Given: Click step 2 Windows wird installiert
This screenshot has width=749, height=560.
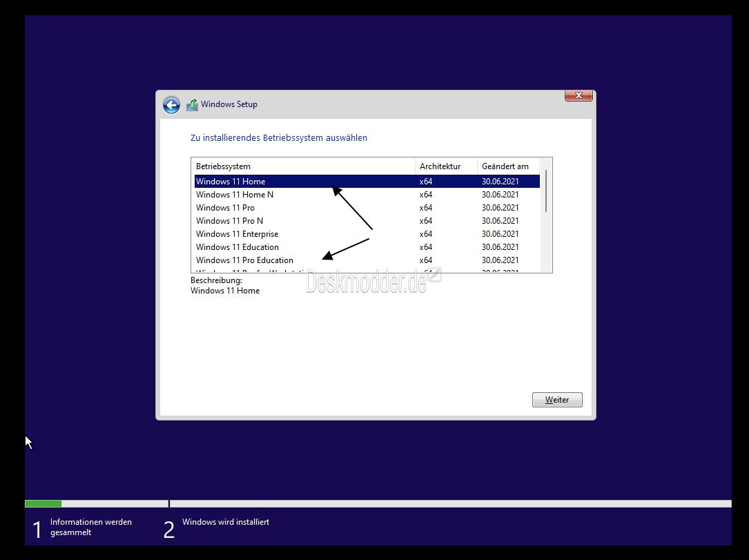Looking at the screenshot, I should [216, 528].
